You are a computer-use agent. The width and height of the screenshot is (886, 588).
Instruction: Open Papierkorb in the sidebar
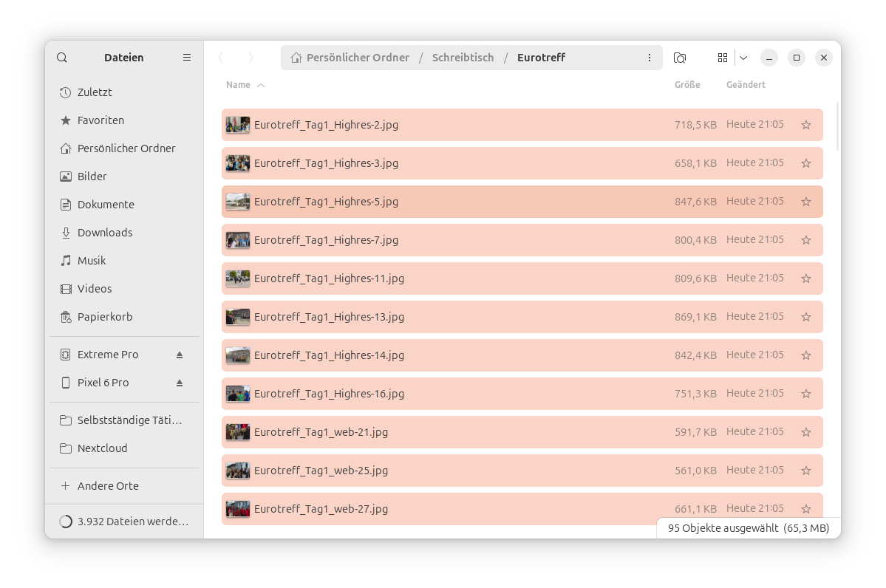(104, 317)
